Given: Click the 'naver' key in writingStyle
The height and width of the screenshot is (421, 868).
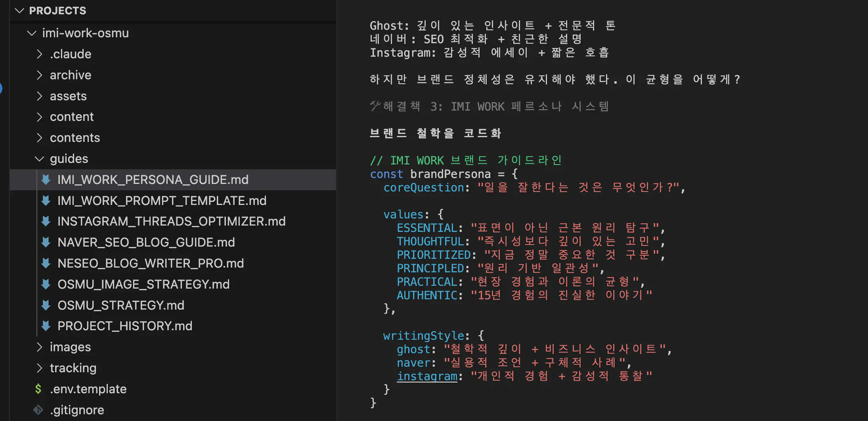Looking at the screenshot, I should point(413,363).
